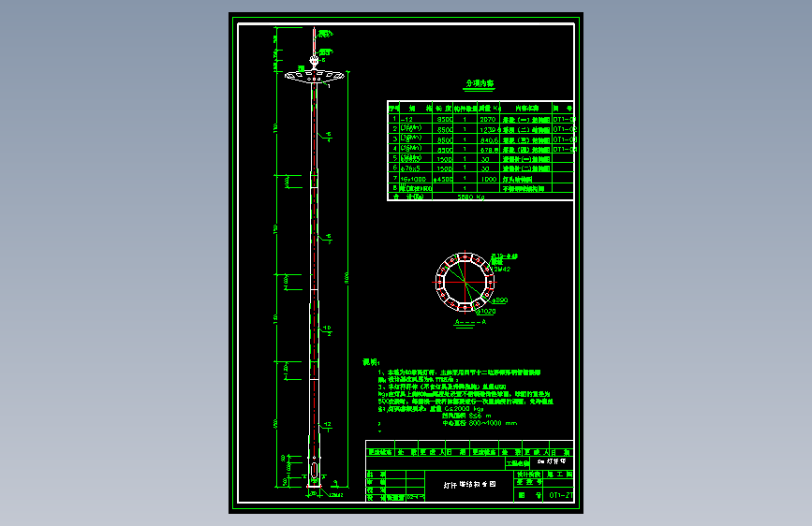
Task: Select the access door at the pole base
Action: 315,471
